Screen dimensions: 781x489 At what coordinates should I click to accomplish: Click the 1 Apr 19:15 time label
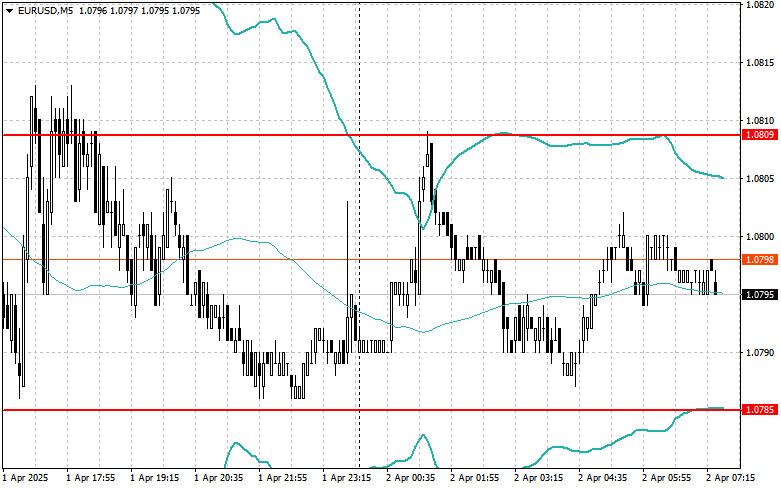[154, 478]
